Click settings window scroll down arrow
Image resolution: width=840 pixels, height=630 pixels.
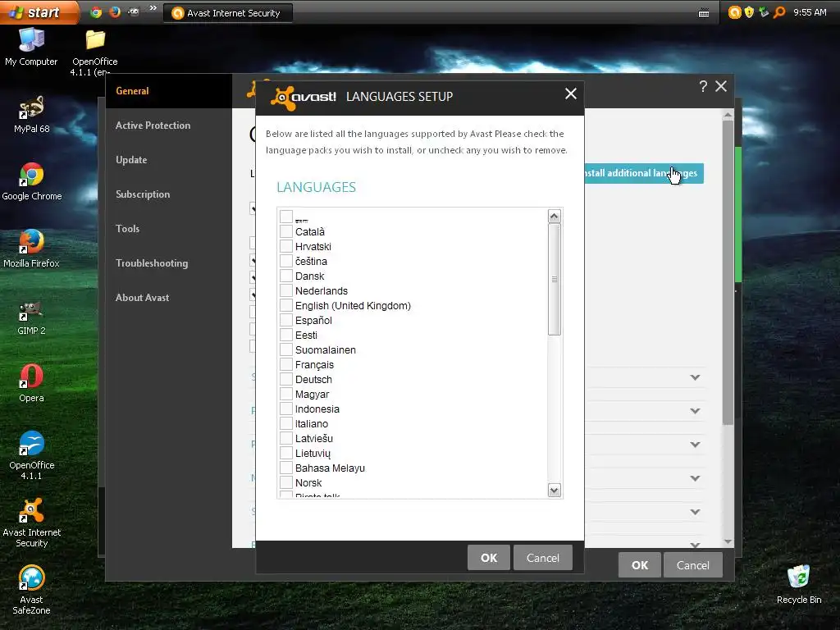pos(728,541)
